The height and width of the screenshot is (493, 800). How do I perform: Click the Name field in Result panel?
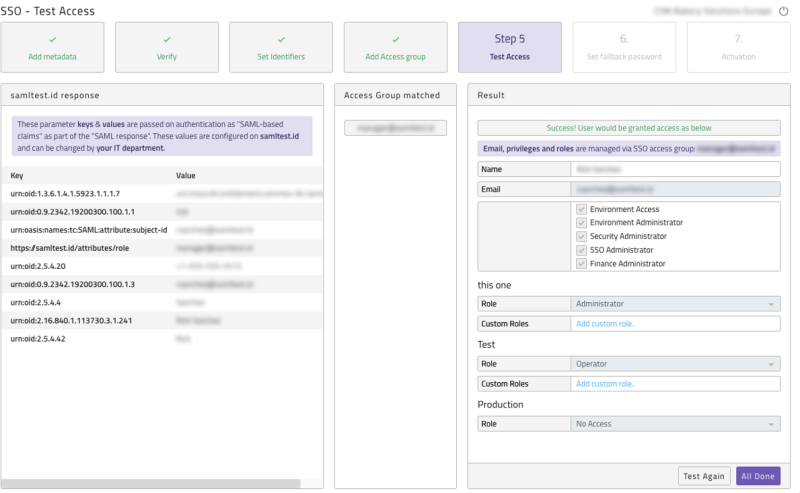pos(675,170)
